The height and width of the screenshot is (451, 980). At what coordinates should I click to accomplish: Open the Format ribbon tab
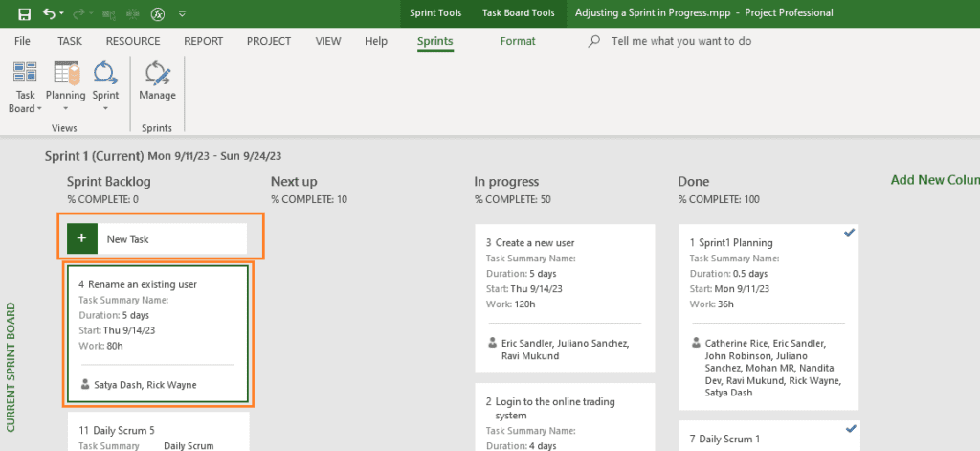click(x=518, y=41)
